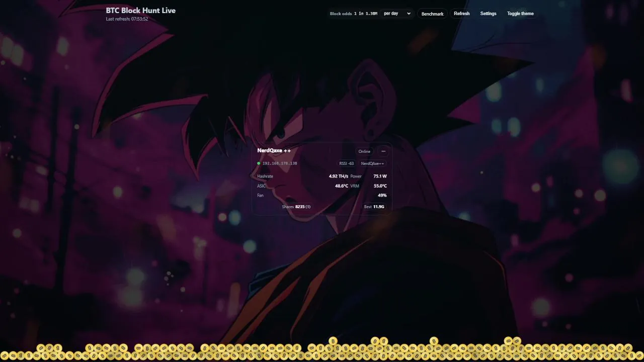Click Toggle theme
Screen dimensions: 644x362
tap(520, 14)
